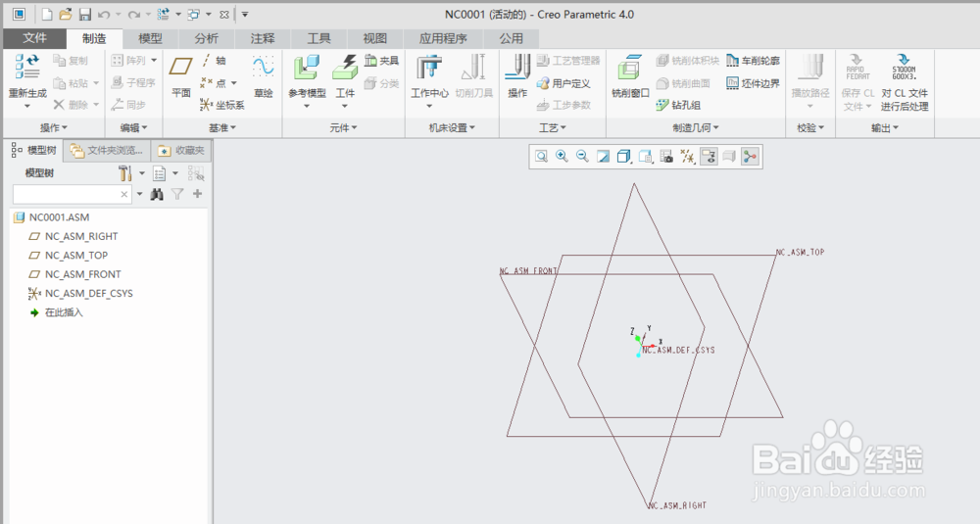This screenshot has height=524, width=980.
Task: Click the model tree find binoculars icon
Action: (x=157, y=194)
